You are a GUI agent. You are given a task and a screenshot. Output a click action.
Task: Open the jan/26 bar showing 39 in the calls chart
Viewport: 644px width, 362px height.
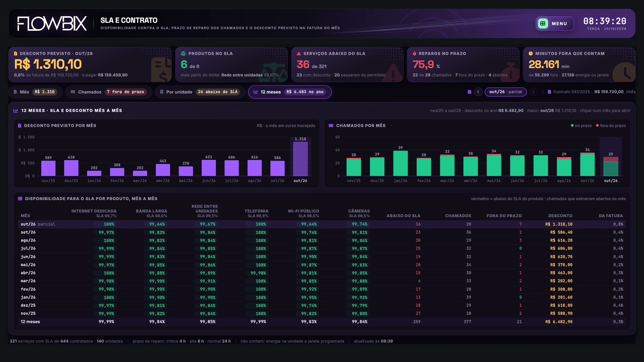400,163
